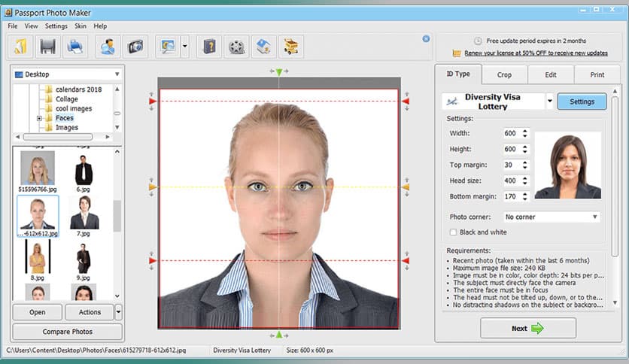
Task: Click the Open button
Action: point(38,312)
